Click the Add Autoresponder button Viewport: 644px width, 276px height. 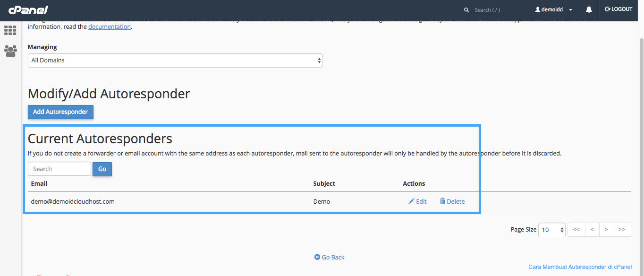click(x=60, y=112)
